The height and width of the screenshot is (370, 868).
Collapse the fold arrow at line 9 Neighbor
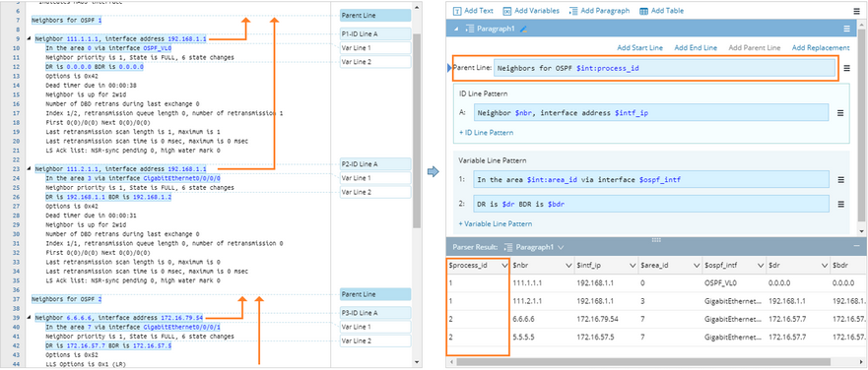pyautogui.click(x=27, y=39)
